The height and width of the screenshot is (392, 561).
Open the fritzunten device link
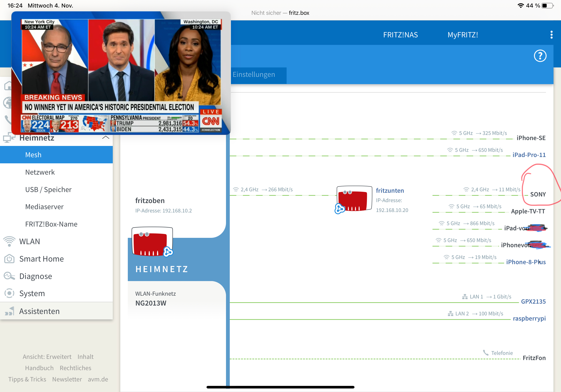(x=390, y=191)
